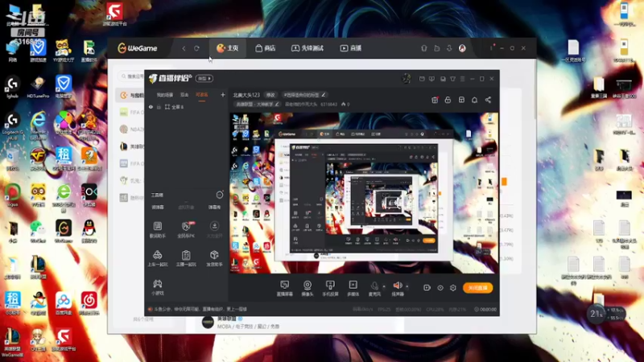Open streaming settings gear icon
The width and height of the screenshot is (644, 362).
pyautogui.click(x=453, y=288)
